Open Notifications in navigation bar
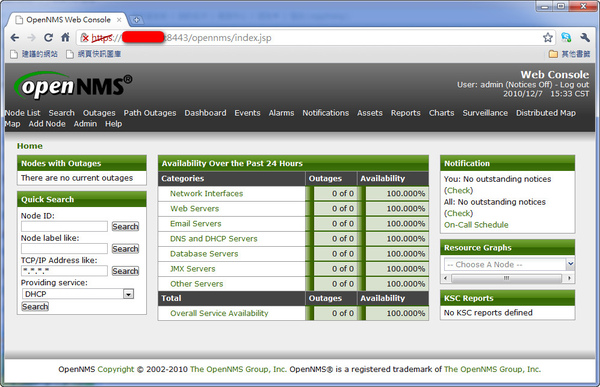Viewport: 600px width, 387px height. [x=326, y=113]
